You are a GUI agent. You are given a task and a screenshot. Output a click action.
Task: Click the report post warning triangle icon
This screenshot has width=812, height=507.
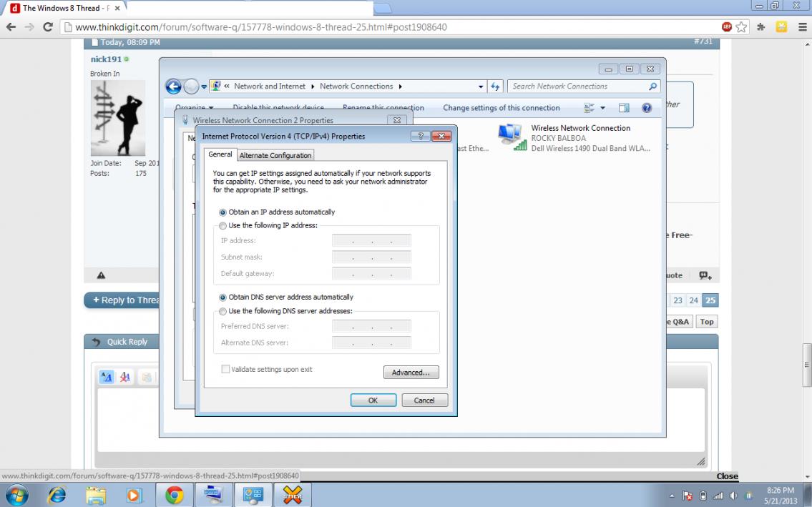point(101,275)
